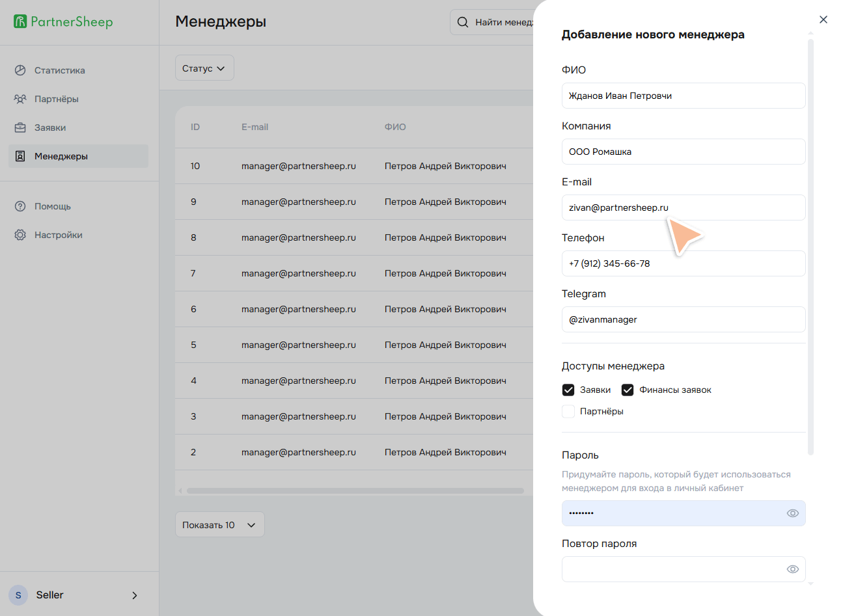The height and width of the screenshot is (616, 843).
Task: Click the Настройки gear icon
Action: pos(20,235)
